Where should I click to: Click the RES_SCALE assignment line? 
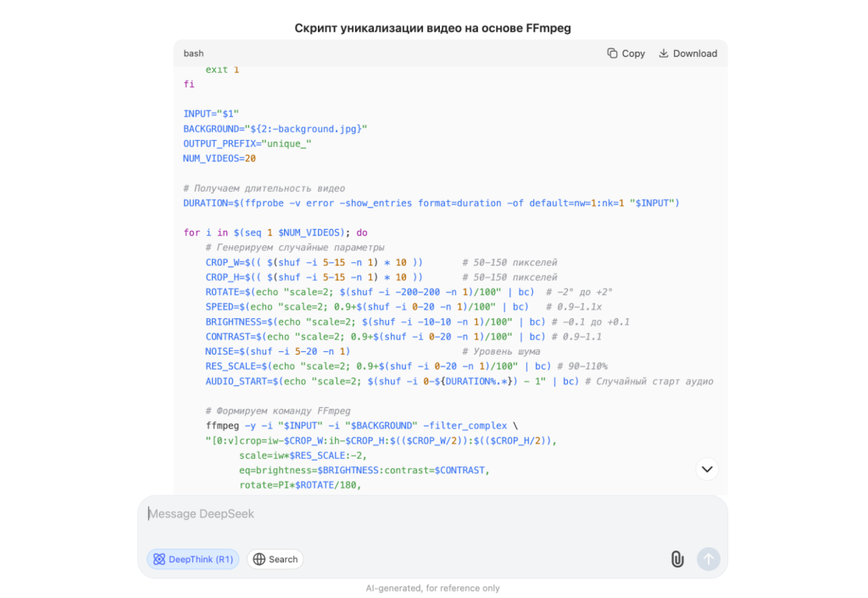(406, 366)
